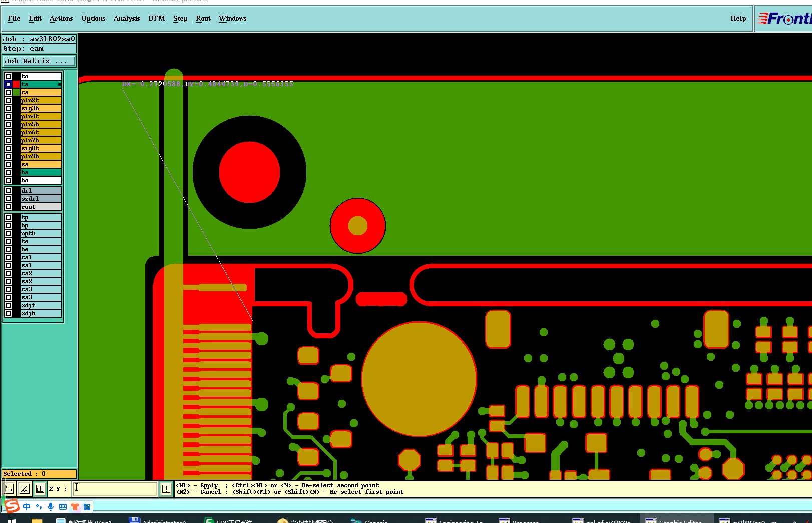Select the ss layer name

pos(41,164)
